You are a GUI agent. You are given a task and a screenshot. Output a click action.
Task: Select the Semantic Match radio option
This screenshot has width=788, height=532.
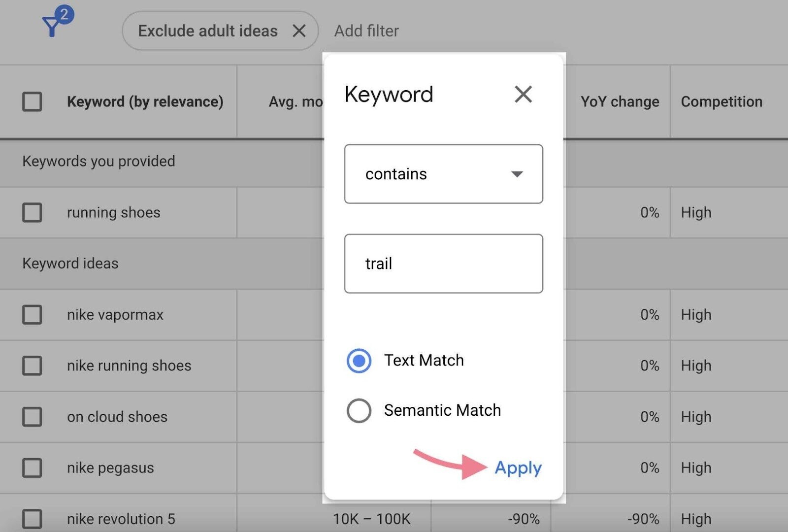pos(359,410)
